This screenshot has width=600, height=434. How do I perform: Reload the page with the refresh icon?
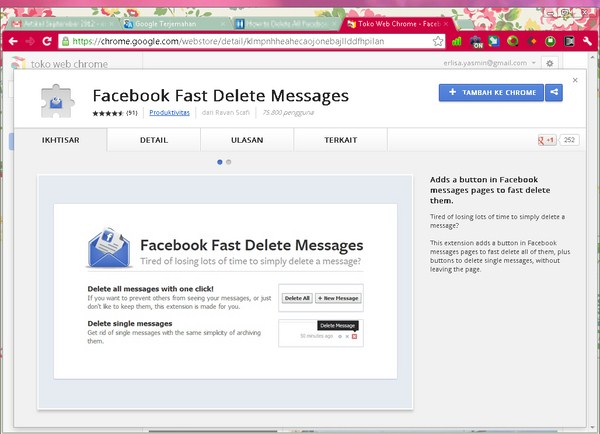(47, 41)
